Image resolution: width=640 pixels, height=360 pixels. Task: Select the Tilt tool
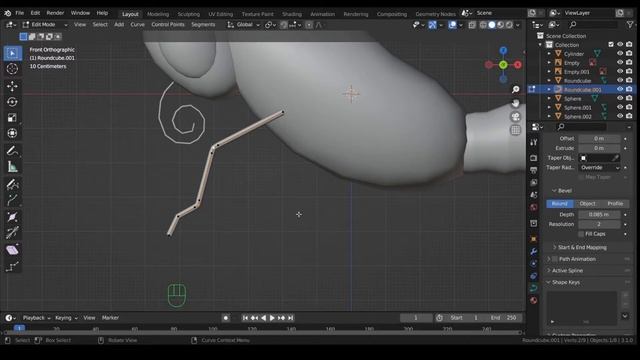12,233
